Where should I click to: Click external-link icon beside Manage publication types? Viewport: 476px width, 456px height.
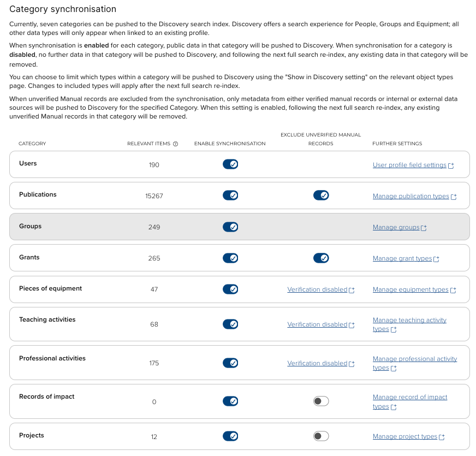point(453,197)
